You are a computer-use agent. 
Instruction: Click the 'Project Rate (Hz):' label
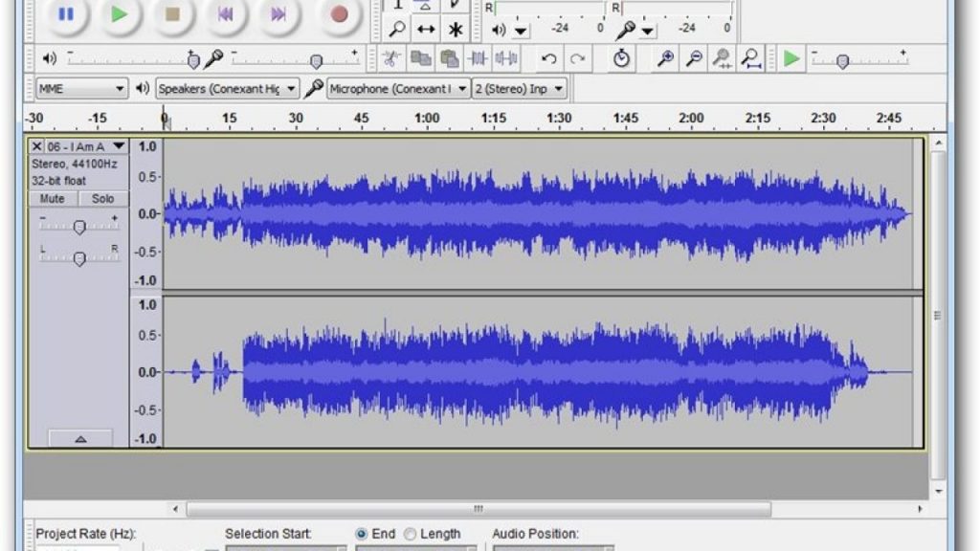click(x=85, y=534)
